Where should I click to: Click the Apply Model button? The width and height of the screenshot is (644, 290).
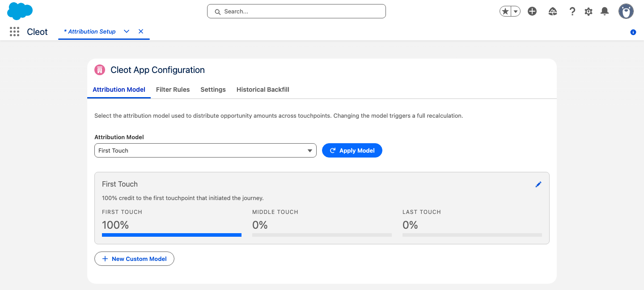(352, 150)
